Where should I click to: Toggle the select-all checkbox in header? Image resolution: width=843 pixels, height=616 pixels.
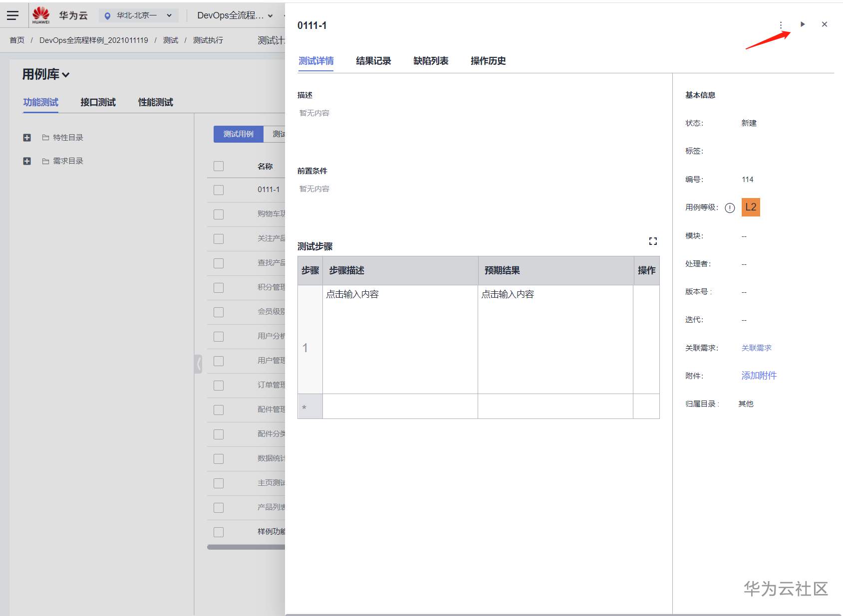[219, 166]
